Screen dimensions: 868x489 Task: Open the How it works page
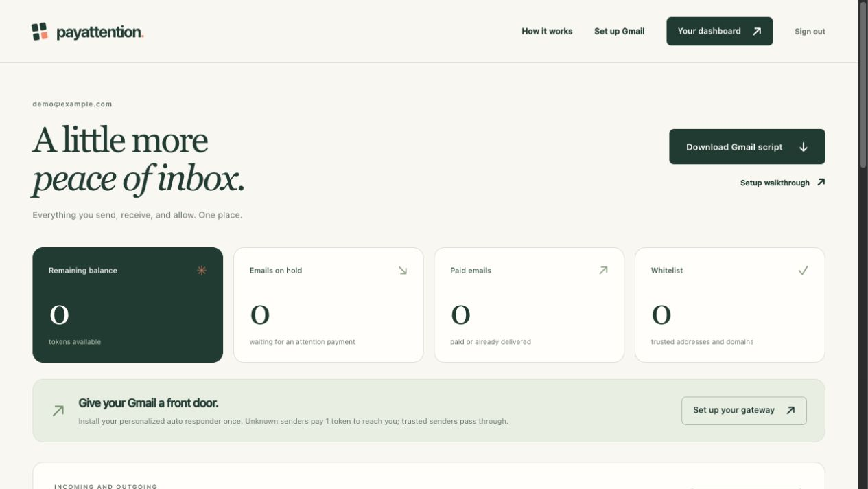pos(547,32)
